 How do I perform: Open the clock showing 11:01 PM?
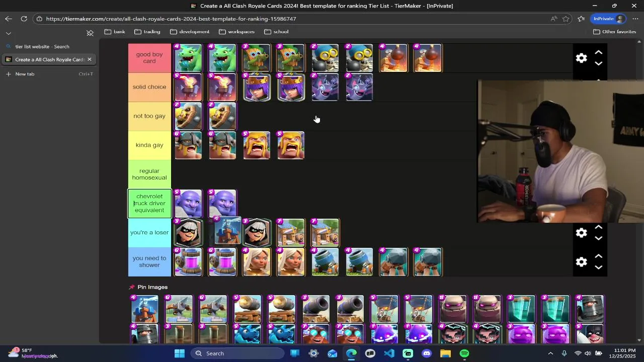[x=624, y=353]
